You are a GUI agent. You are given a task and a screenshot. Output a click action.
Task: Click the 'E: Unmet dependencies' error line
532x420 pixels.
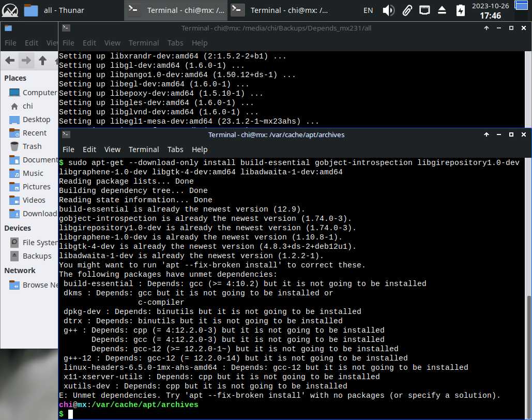280,395
